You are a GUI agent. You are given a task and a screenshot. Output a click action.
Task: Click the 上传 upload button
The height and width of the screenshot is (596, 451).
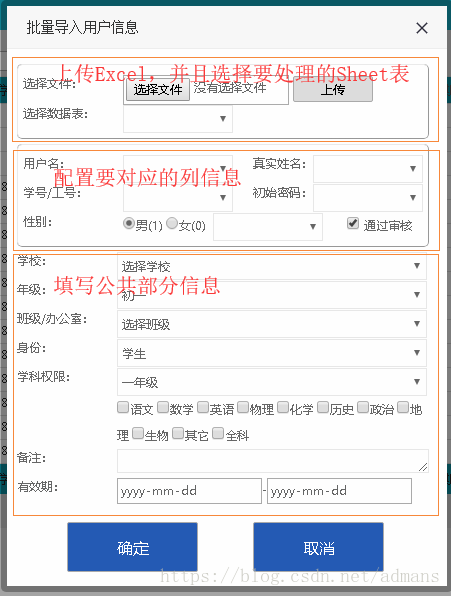coord(333,90)
